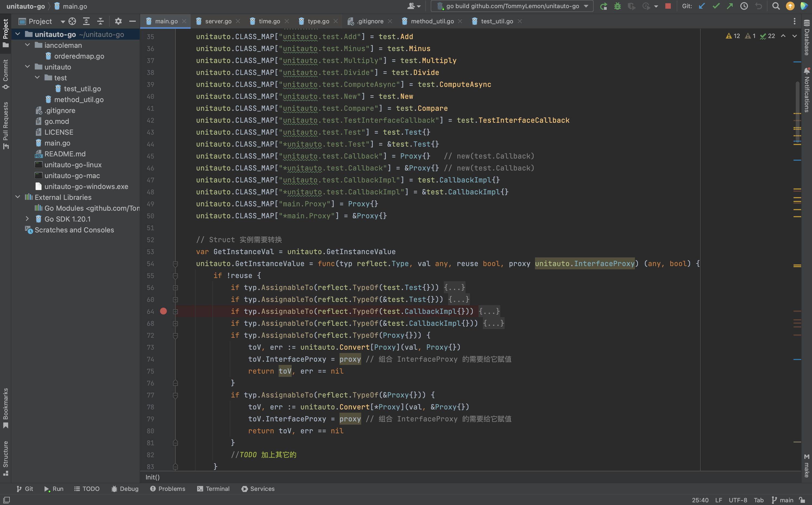The image size is (812, 505).
Task: Collapse the test folder
Action: pyautogui.click(x=37, y=78)
